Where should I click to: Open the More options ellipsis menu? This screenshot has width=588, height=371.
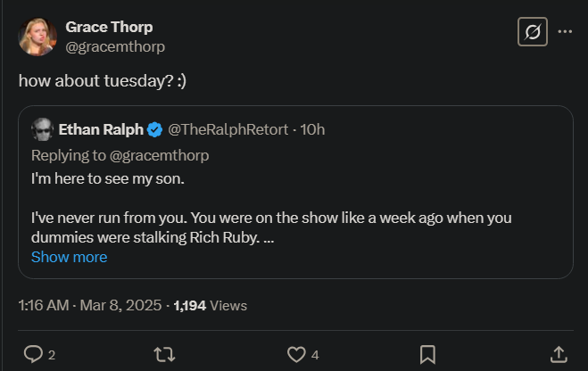[565, 31]
